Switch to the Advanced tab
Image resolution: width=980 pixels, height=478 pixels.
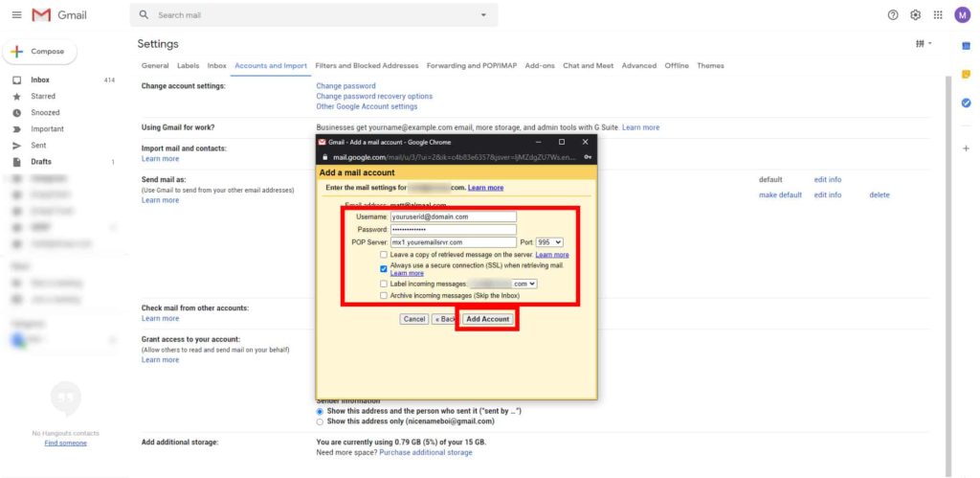pyautogui.click(x=638, y=66)
